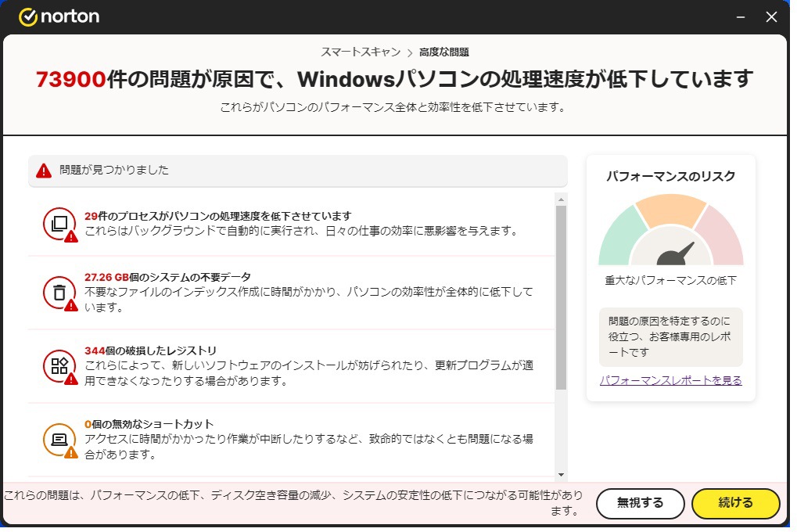Go back to スマートスキャン breadcrumb
The width and height of the screenshot is (797, 532).
(361, 52)
